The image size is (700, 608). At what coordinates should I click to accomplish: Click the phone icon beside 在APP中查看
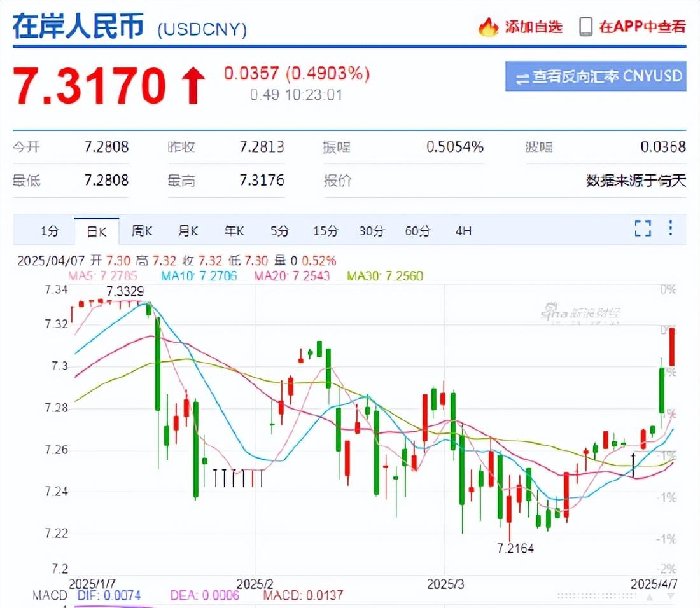click(585, 27)
